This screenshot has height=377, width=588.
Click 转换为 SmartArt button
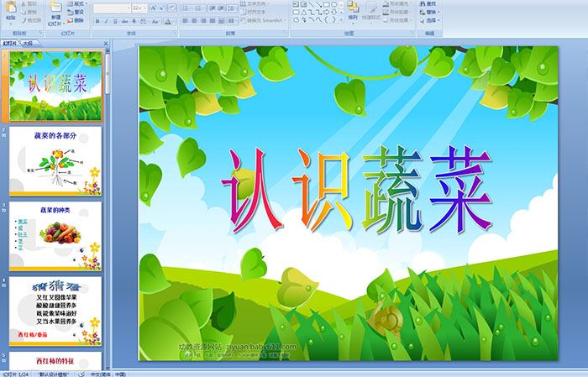click(x=263, y=20)
